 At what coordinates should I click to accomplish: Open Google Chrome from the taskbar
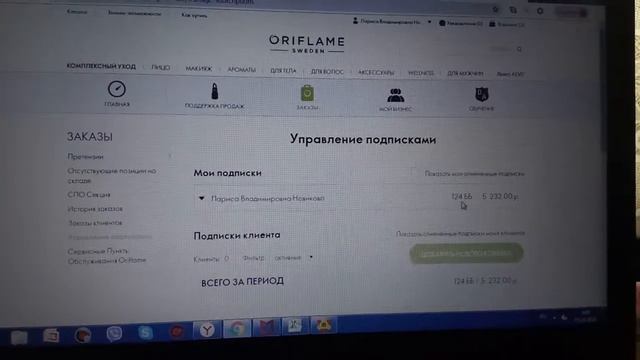pyautogui.click(x=237, y=328)
